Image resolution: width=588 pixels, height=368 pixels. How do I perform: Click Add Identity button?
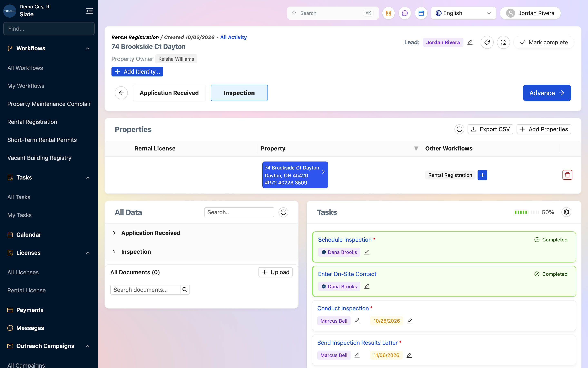pyautogui.click(x=137, y=72)
